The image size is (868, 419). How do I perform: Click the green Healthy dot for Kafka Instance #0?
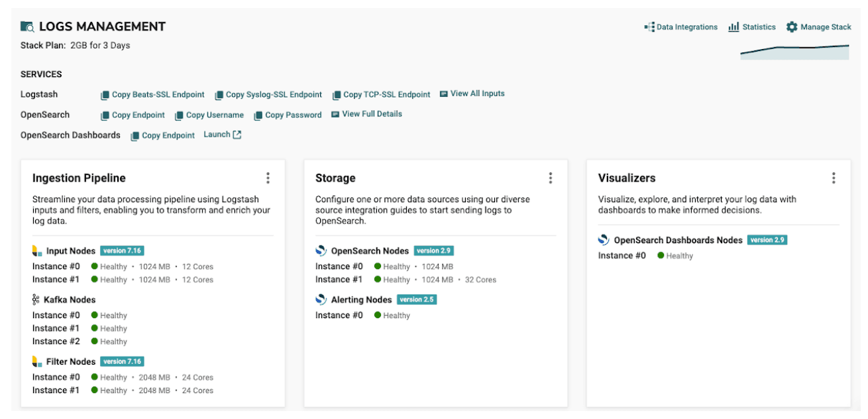pos(95,315)
